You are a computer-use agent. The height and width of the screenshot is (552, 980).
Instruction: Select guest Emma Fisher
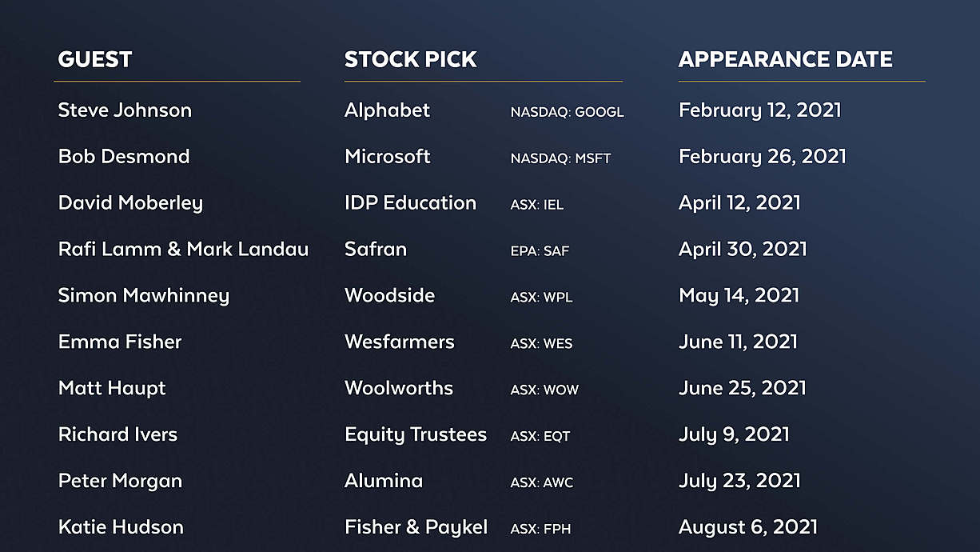[120, 342]
